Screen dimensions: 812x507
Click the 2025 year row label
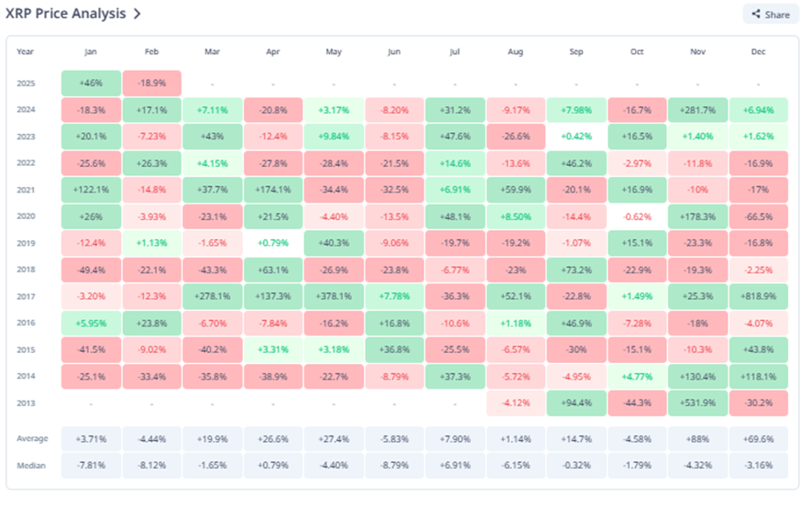point(26,83)
